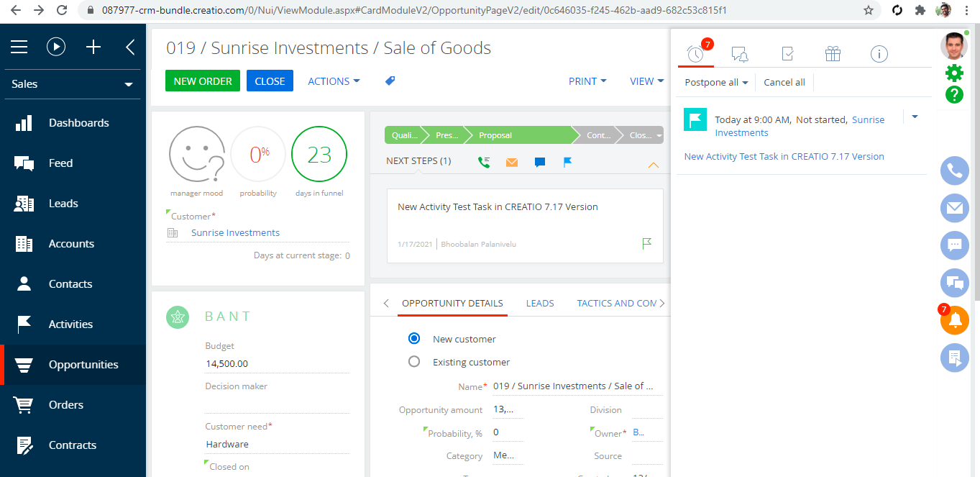Select the Contracting stage in pipeline

598,135
